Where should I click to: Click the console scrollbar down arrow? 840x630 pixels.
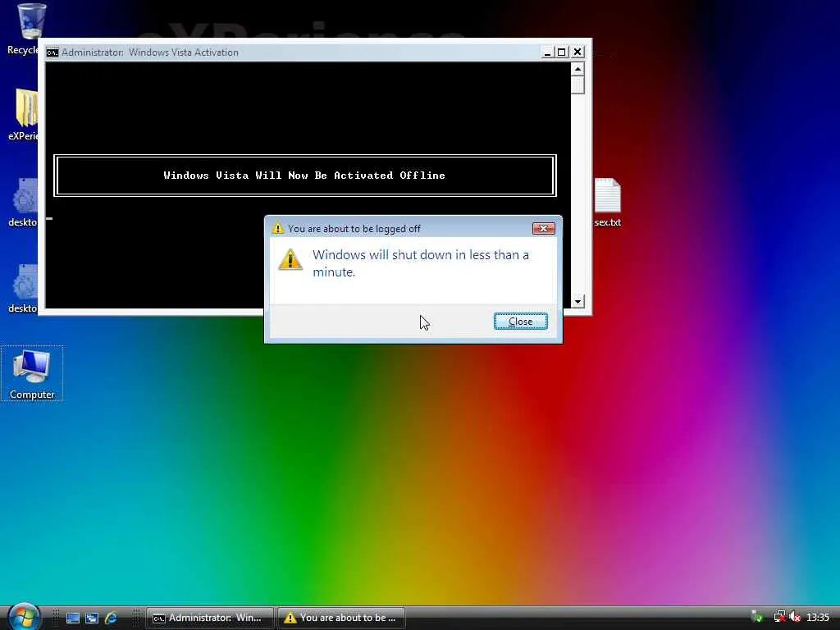point(577,301)
